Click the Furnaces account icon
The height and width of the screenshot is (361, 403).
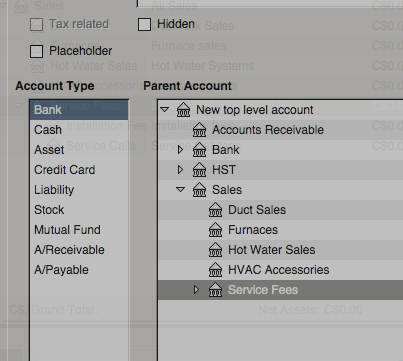coord(215,230)
